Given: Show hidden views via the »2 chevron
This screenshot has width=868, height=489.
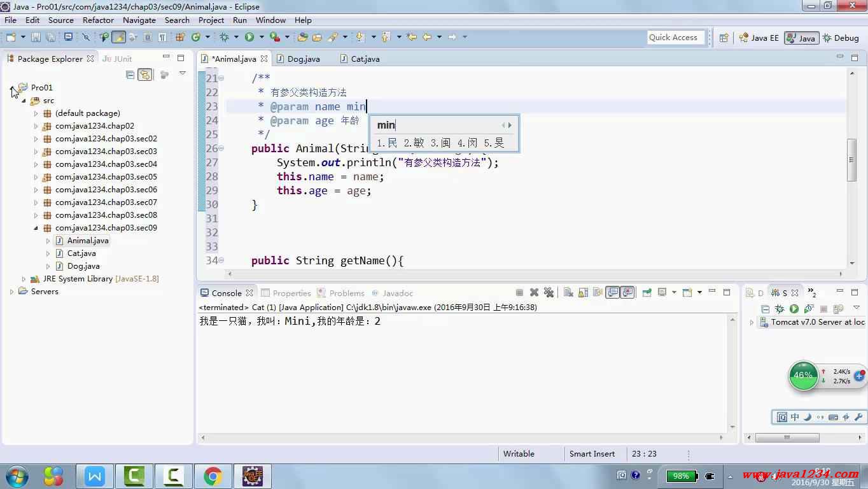Looking at the screenshot, I should 812,293.
